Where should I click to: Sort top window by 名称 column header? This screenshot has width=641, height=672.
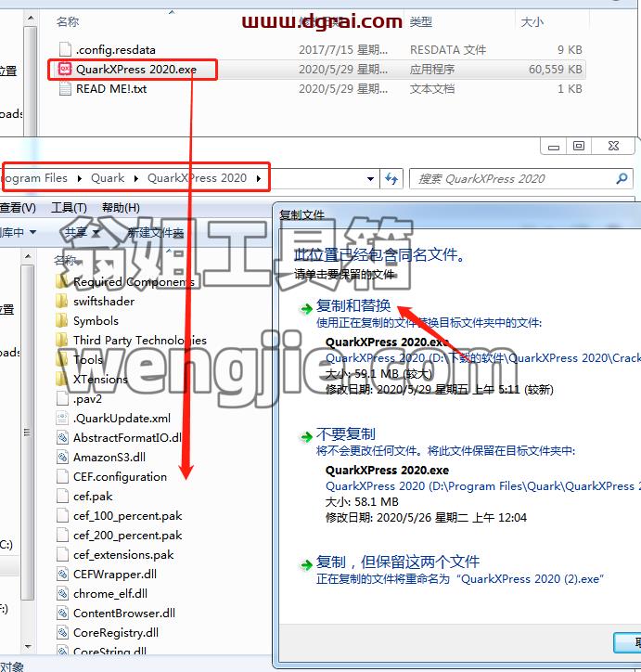coord(68,21)
